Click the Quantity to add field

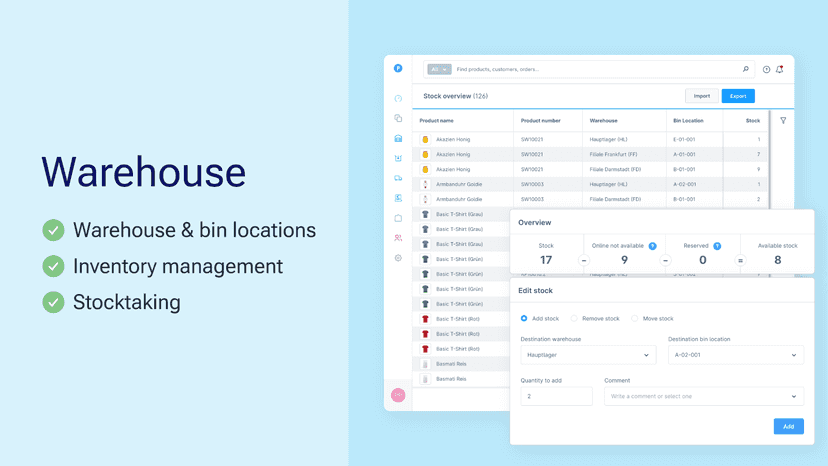coord(556,396)
